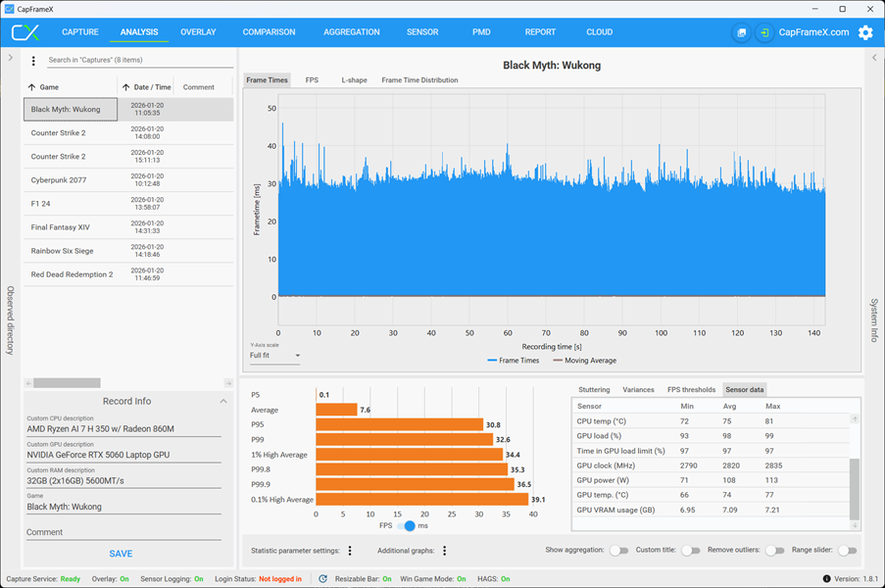This screenshot has width=885, height=588.
Task: Click the SAVE button
Action: [121, 554]
